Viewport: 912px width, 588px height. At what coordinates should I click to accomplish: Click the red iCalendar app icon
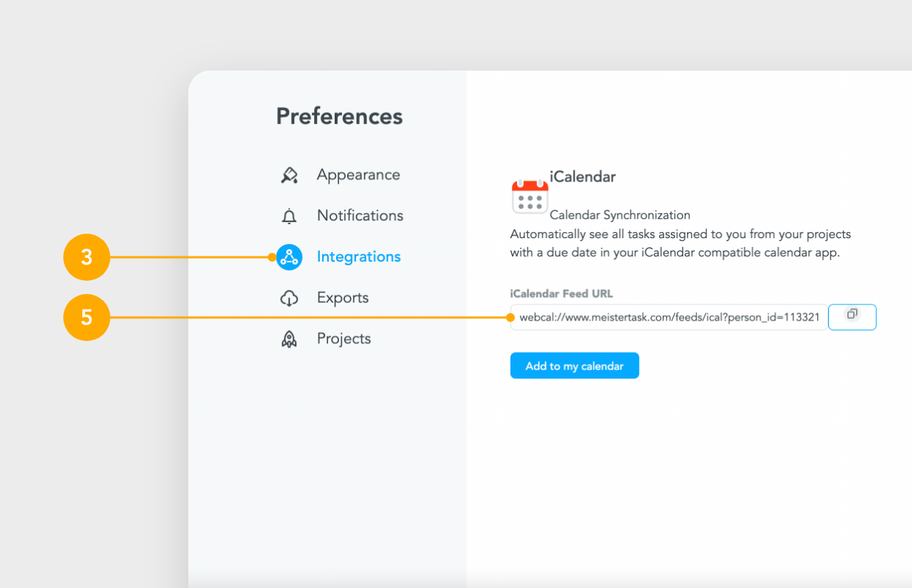pyautogui.click(x=530, y=196)
